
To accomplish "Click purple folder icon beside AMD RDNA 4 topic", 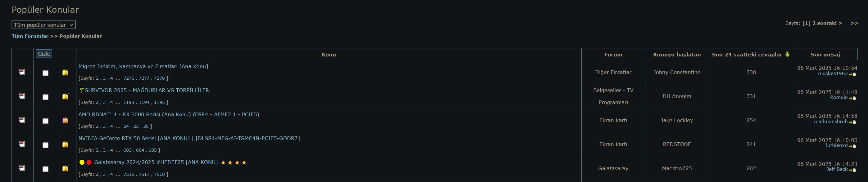I will pyautogui.click(x=65, y=120).
